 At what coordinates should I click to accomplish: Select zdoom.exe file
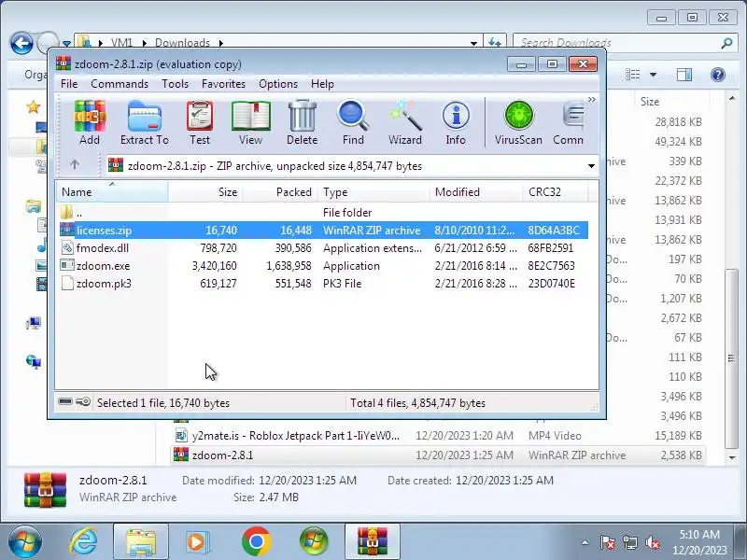click(x=324, y=265)
